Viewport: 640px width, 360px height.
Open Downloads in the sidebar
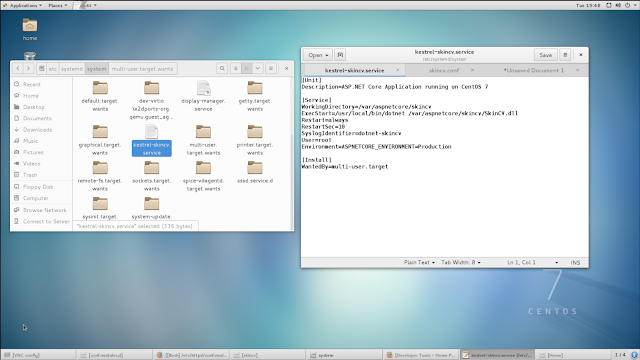coord(41,130)
